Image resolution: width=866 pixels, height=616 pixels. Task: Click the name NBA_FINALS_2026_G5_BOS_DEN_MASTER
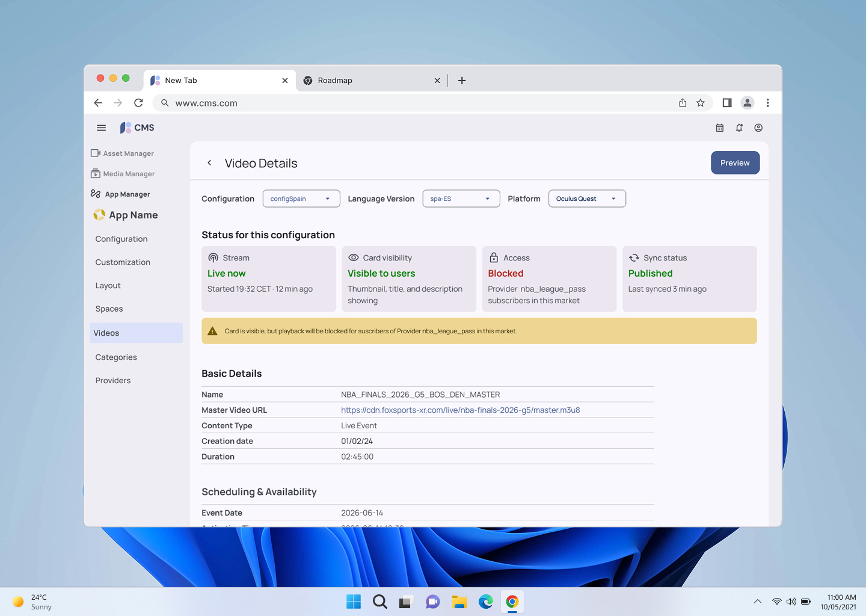click(x=420, y=395)
